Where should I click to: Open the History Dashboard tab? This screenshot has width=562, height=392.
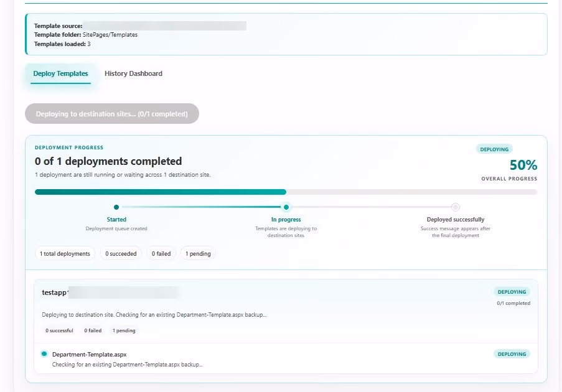pos(133,73)
